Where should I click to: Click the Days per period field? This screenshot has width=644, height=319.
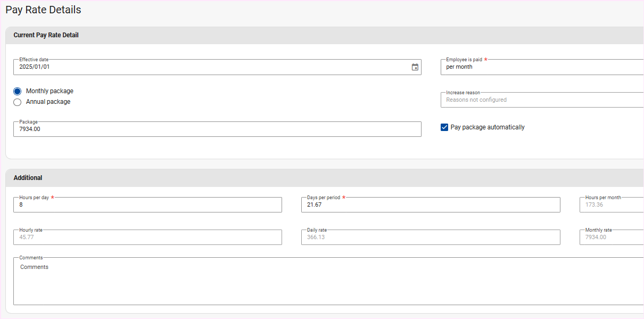coord(431,205)
